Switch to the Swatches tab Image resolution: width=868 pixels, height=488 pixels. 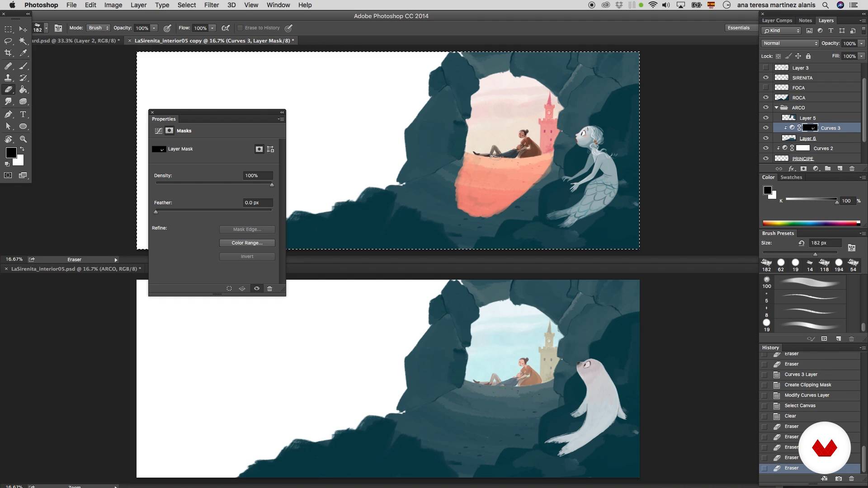point(791,177)
